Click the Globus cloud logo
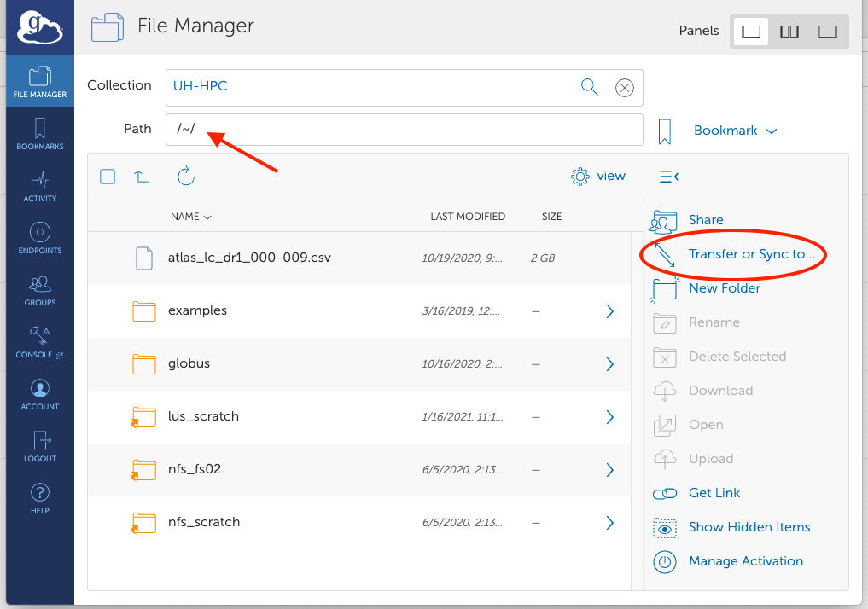The height and width of the screenshot is (609, 868). click(40, 27)
